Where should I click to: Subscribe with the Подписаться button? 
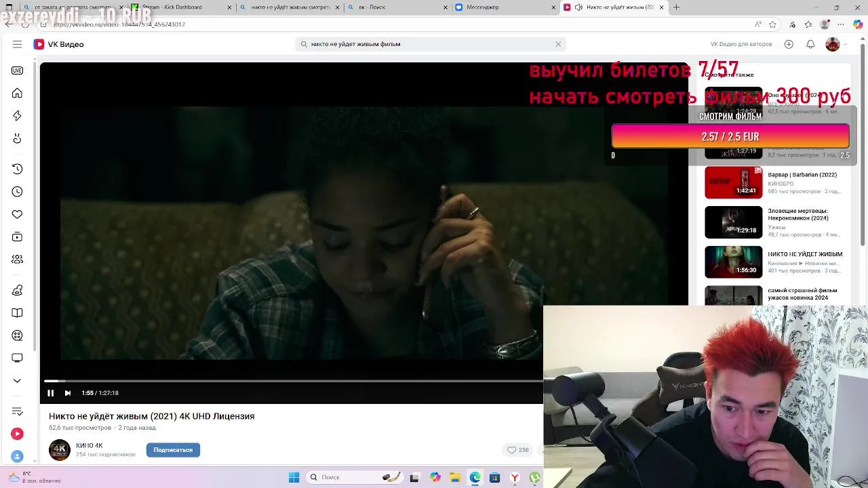click(x=173, y=450)
